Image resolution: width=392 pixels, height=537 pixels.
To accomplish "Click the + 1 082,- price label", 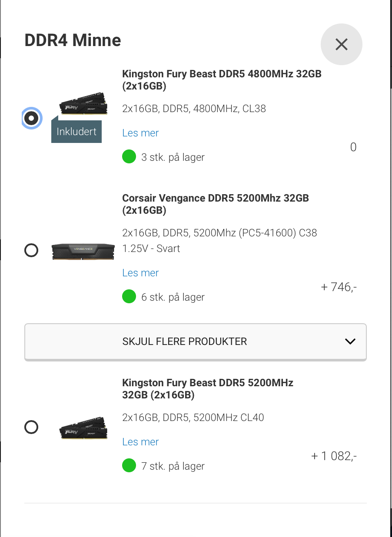I will click(334, 456).
